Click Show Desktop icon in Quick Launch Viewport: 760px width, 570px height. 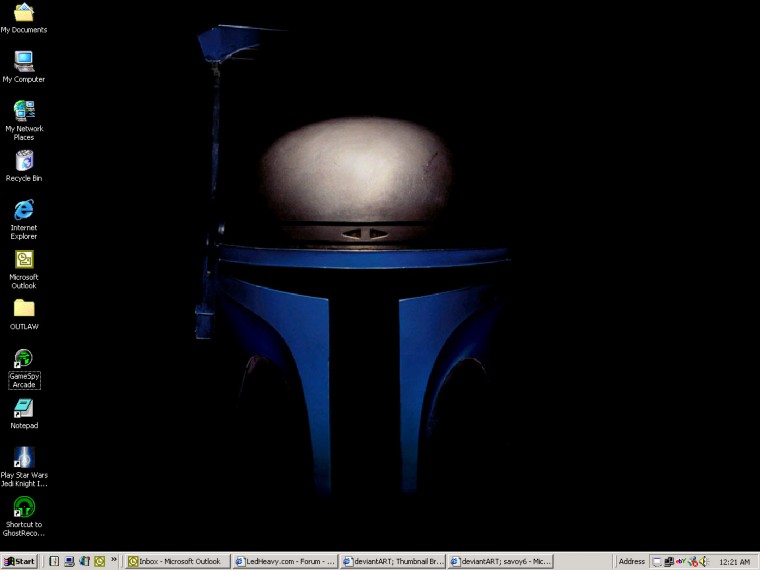(69, 561)
